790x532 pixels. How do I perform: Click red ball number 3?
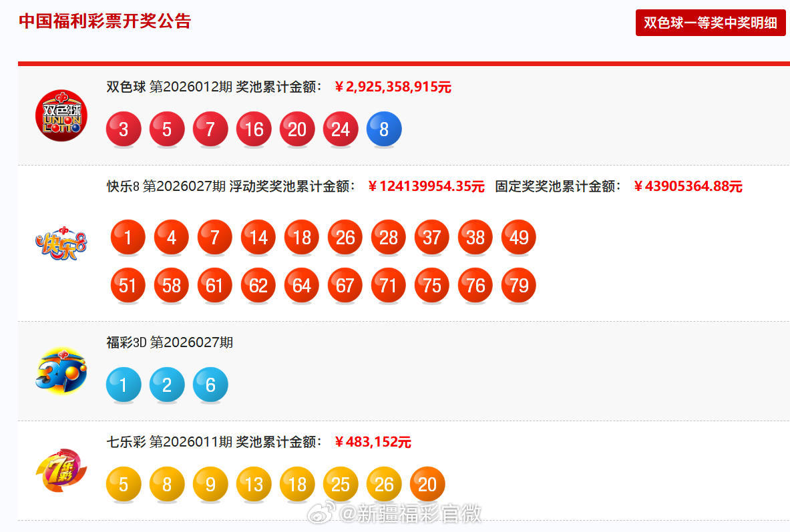(x=124, y=129)
